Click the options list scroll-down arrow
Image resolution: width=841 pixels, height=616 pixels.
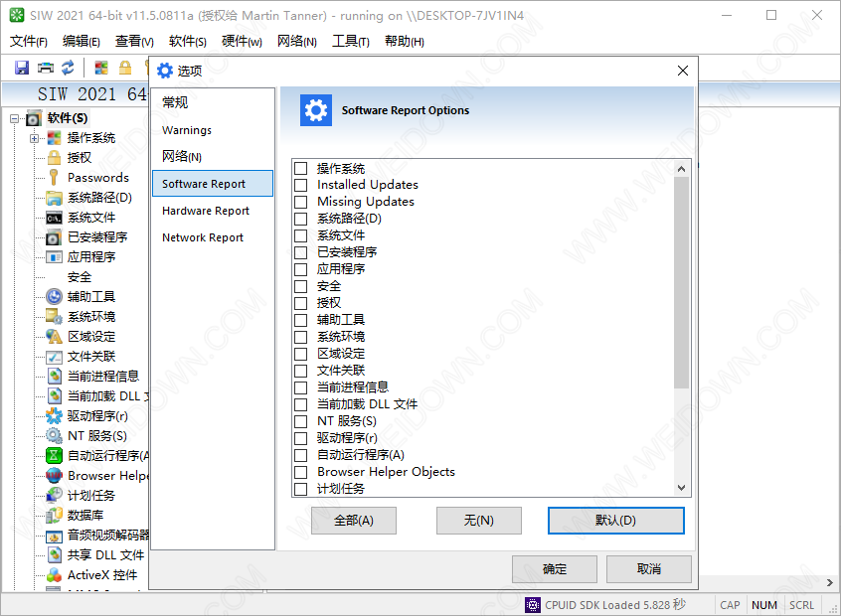pos(681,487)
